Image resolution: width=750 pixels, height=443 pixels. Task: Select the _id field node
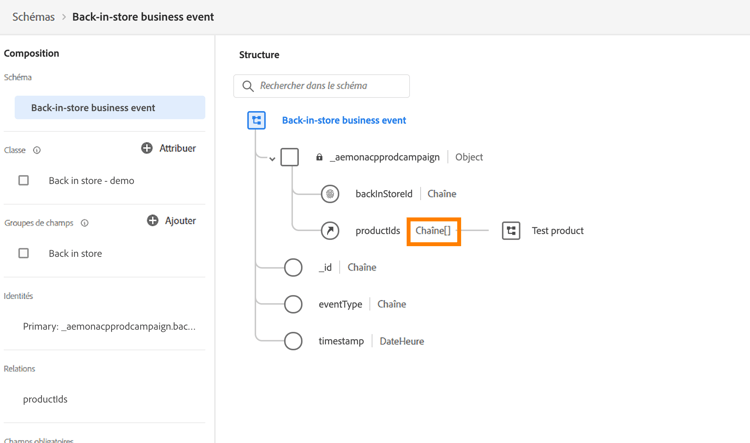[x=293, y=268]
